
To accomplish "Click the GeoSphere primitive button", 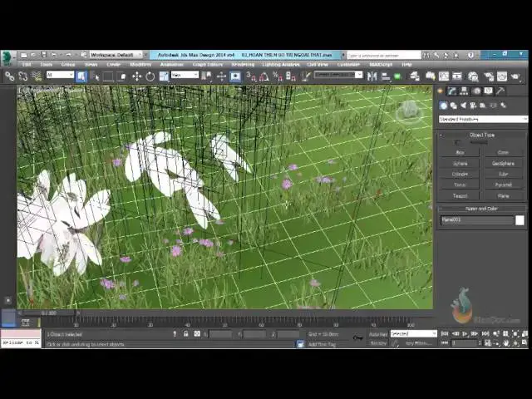I will click(x=503, y=163).
